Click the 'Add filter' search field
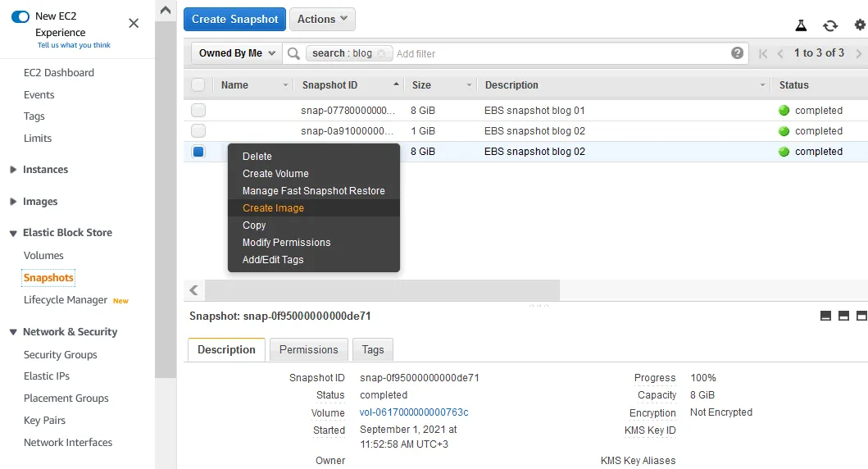The width and height of the screenshot is (868, 469). click(557, 53)
